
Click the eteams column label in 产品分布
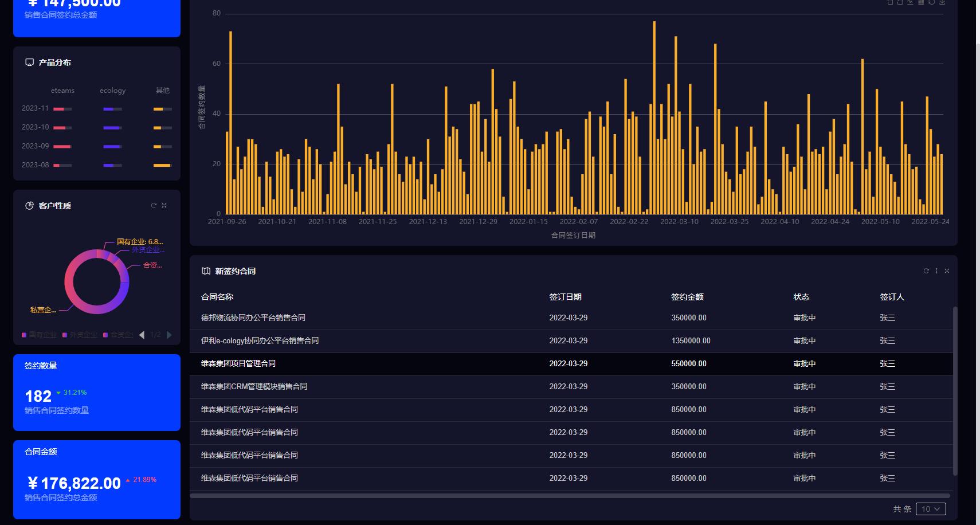click(x=62, y=91)
